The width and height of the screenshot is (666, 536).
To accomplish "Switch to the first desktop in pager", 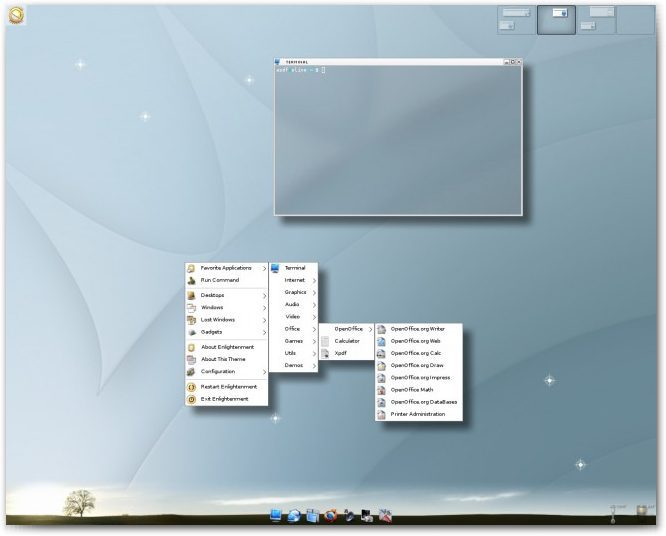I will 516,19.
